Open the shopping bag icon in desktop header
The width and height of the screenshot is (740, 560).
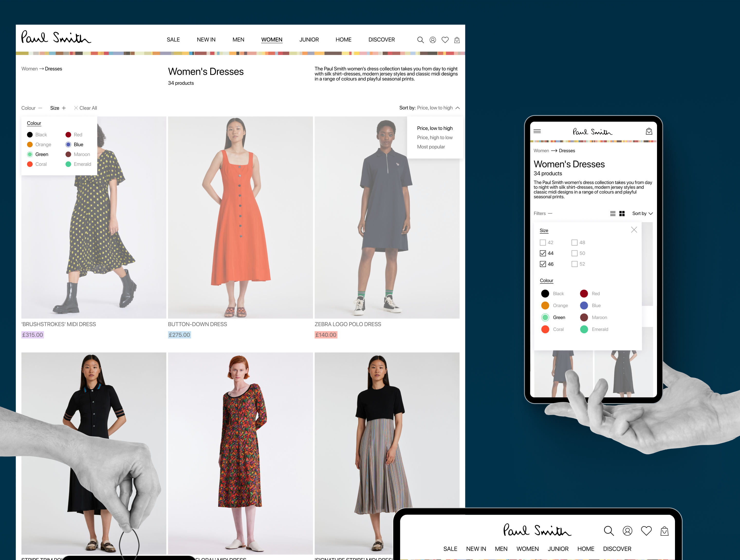(x=457, y=40)
